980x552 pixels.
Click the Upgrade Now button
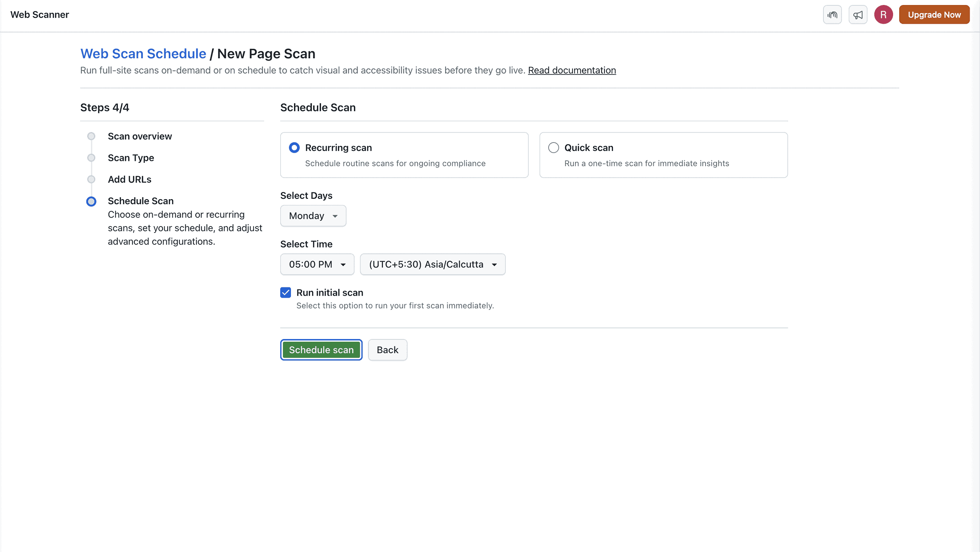934,15
